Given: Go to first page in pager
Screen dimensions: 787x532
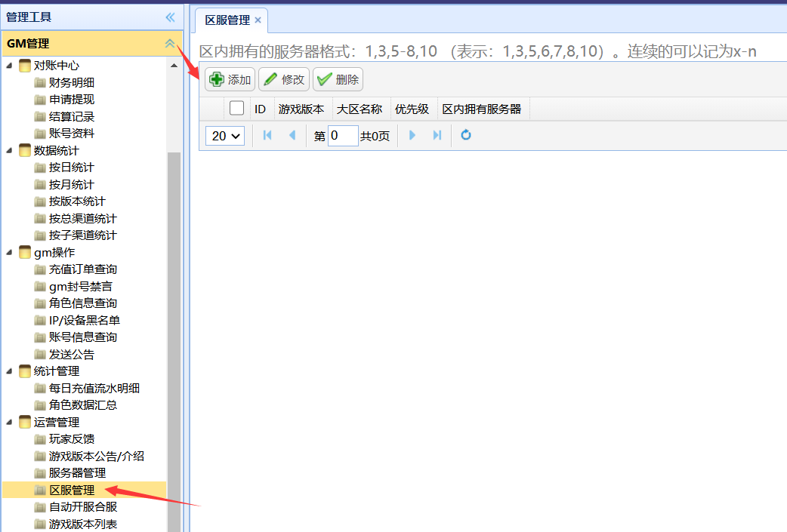Looking at the screenshot, I should click(267, 135).
